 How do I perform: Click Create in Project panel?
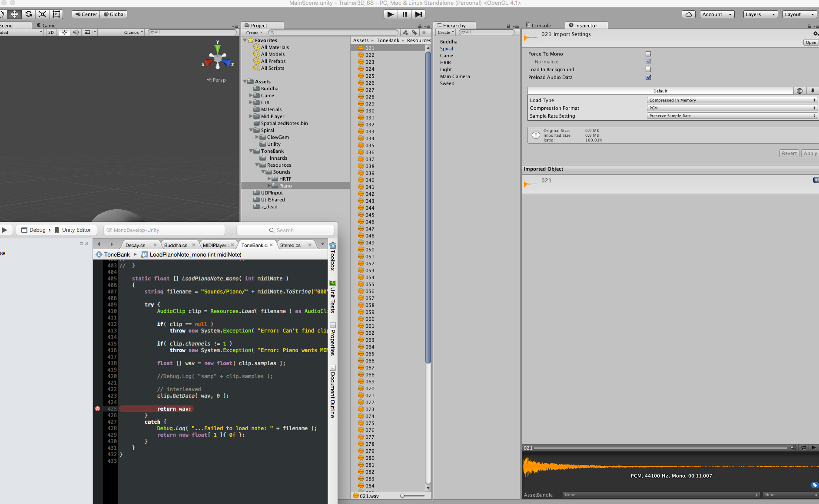click(x=254, y=33)
